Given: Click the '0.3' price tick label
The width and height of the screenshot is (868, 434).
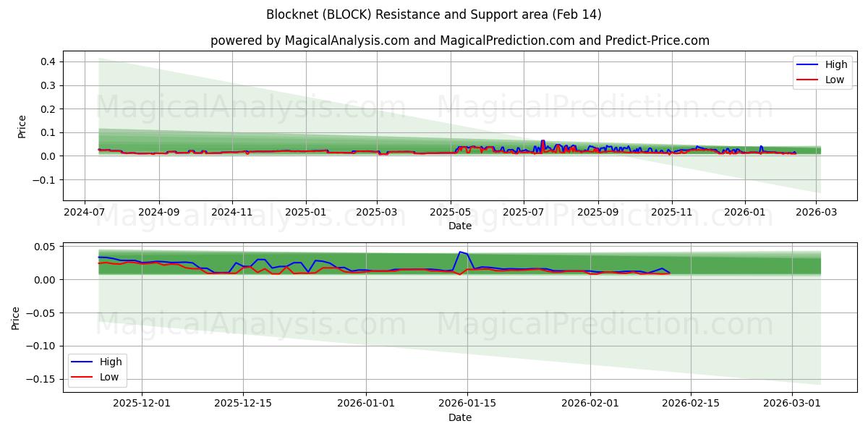Looking at the screenshot, I should click(49, 85).
